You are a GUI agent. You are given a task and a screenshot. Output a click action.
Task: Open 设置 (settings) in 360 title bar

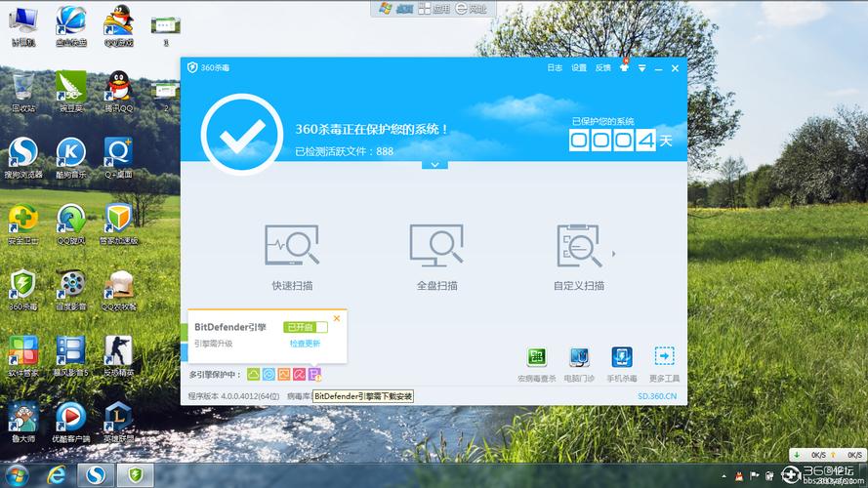pyautogui.click(x=579, y=67)
